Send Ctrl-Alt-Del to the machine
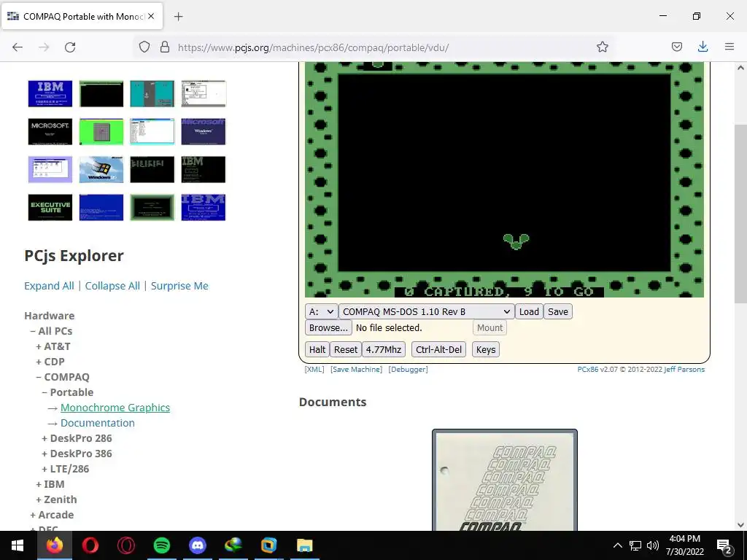Image resolution: width=747 pixels, height=560 pixels. (438, 349)
